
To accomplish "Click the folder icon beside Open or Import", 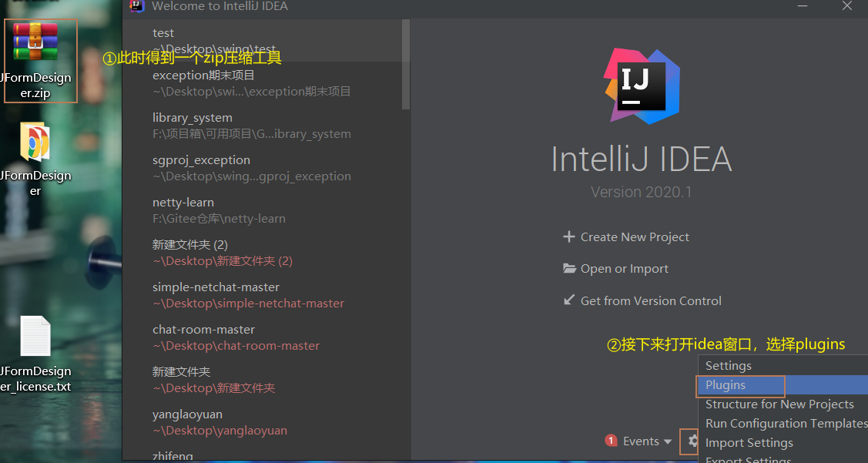I will click(x=569, y=269).
